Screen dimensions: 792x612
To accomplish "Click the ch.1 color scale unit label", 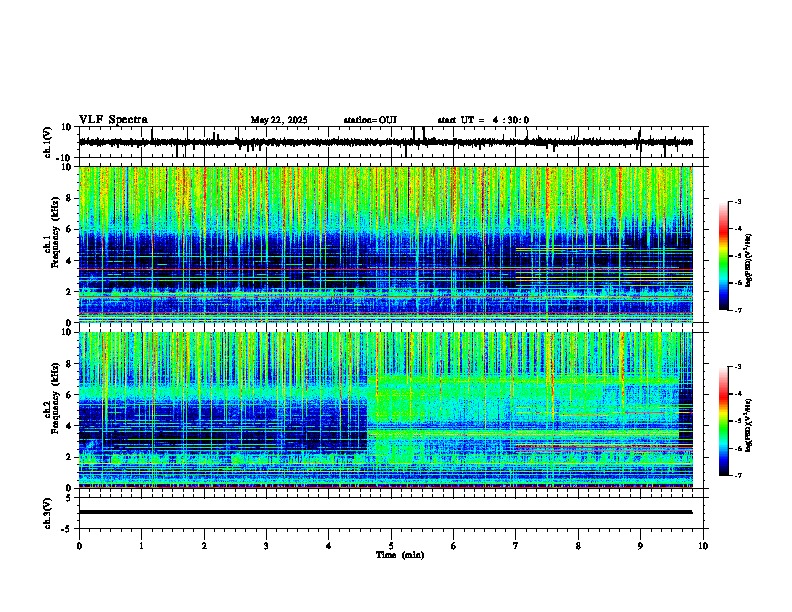I will [749, 260].
